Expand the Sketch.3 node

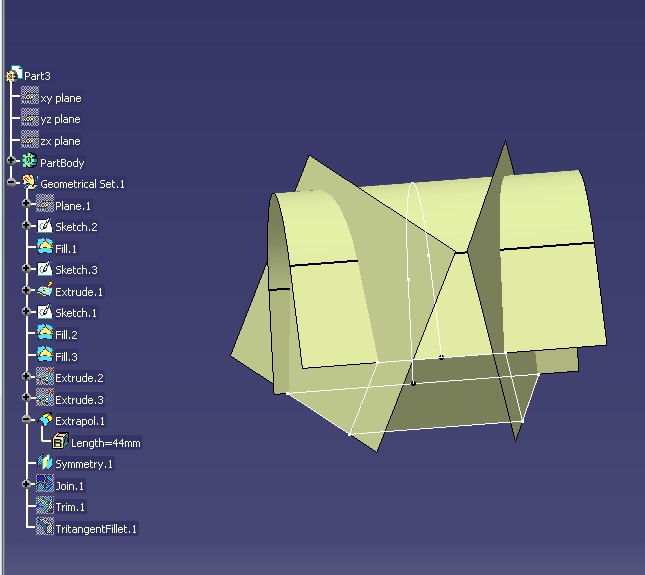(x=26, y=268)
